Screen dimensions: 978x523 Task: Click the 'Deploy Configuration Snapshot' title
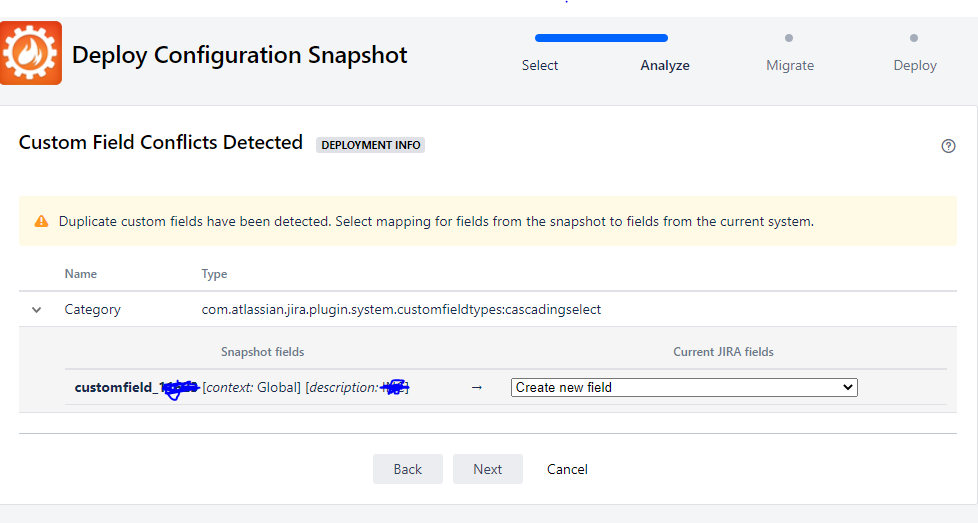[240, 55]
